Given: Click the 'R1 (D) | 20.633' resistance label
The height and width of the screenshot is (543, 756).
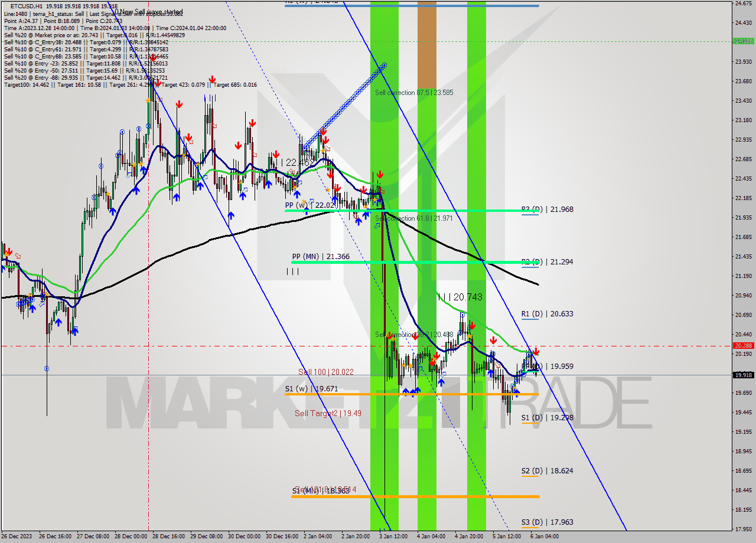Looking at the screenshot, I should click(547, 314).
